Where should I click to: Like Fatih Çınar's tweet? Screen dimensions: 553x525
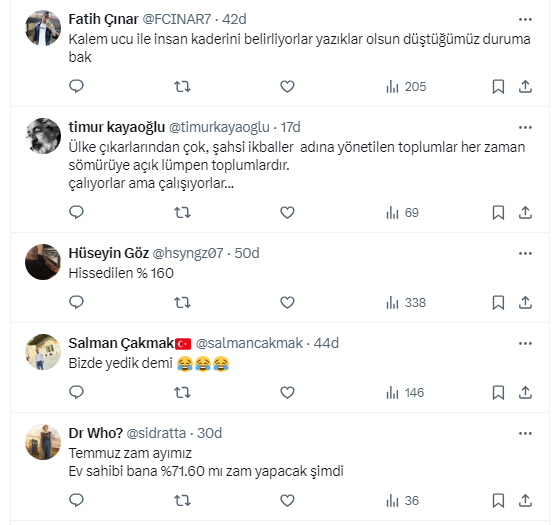287,86
